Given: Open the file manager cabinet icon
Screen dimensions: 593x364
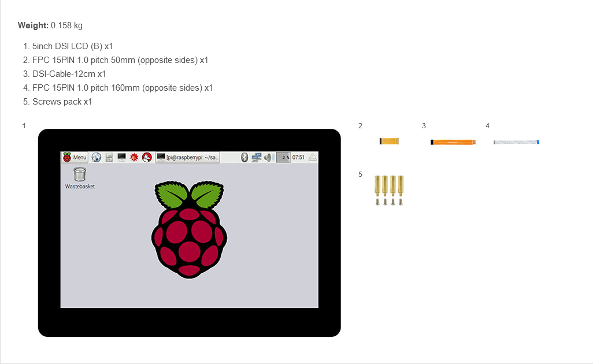Looking at the screenshot, I should (109, 157).
